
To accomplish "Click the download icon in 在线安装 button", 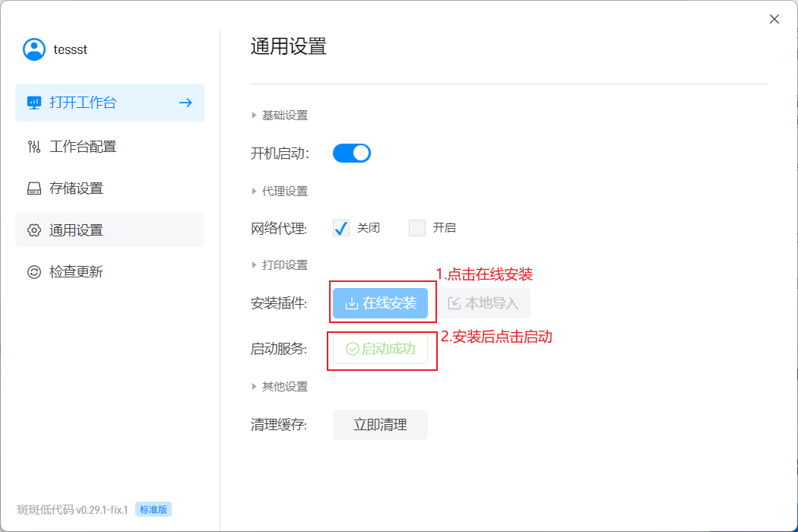I will point(351,303).
